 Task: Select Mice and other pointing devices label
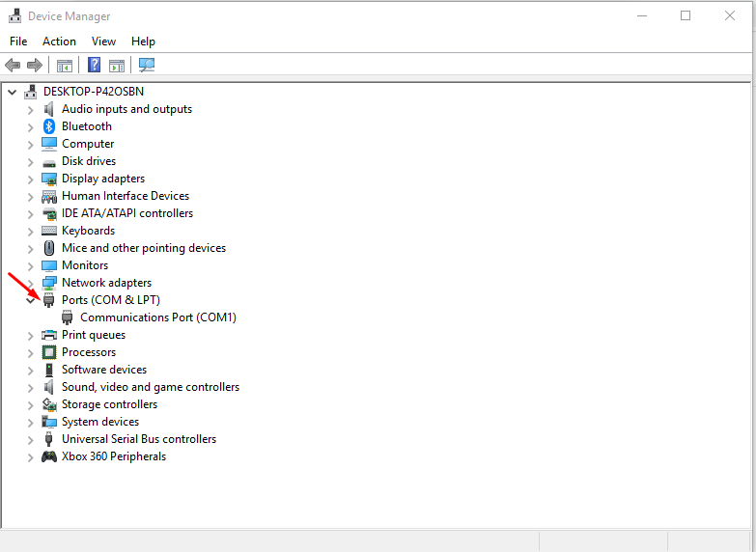(144, 248)
